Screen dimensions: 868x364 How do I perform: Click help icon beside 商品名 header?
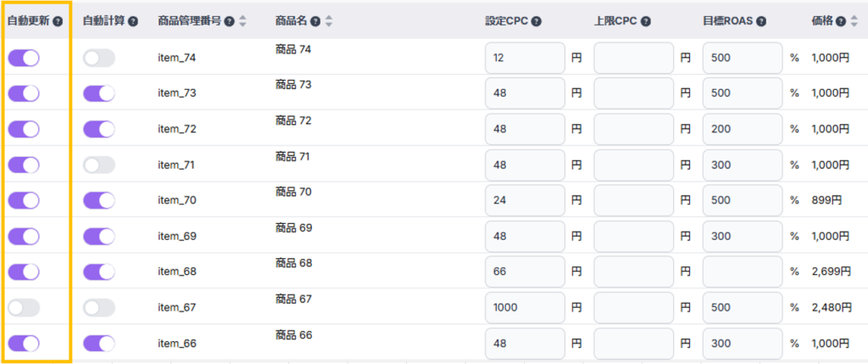click(315, 21)
